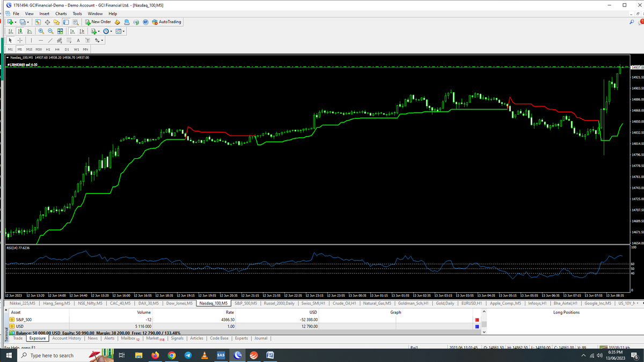Open the Nikkei_225,M5 chart tab
The height and width of the screenshot is (362, 644).
click(x=23, y=304)
